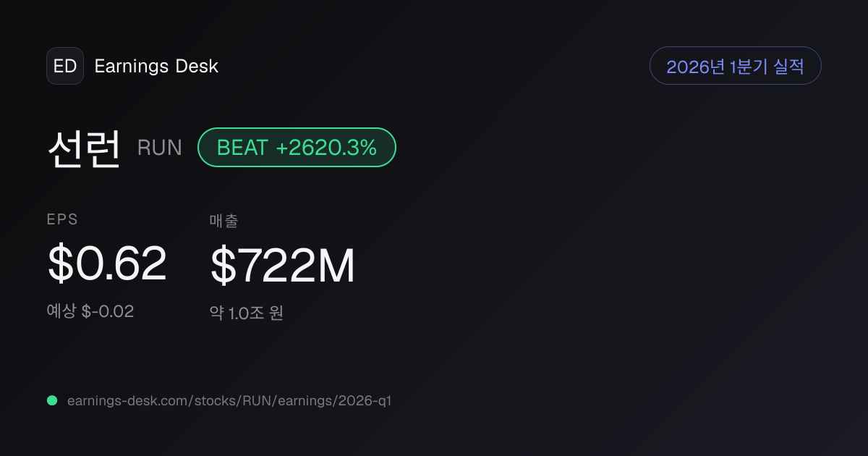Screen dimensions: 868x456
Task: Click the letter E in the ED logo
Action: pos(59,66)
